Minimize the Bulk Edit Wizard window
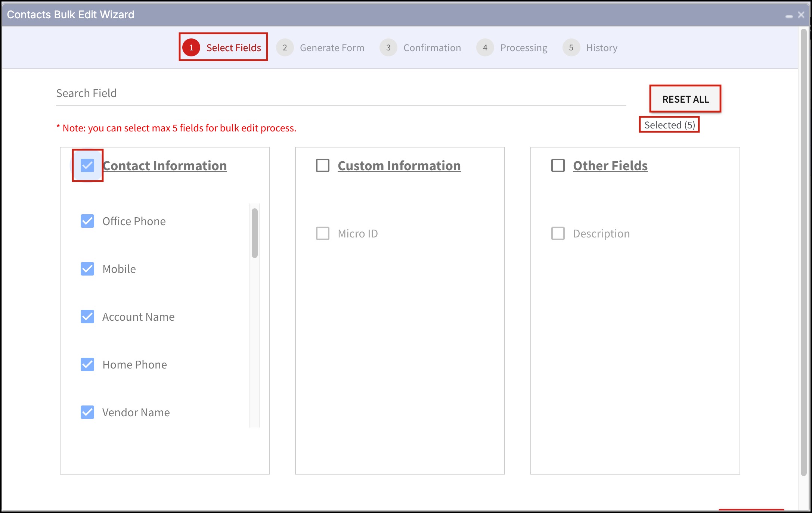The height and width of the screenshot is (513, 812). tap(789, 16)
